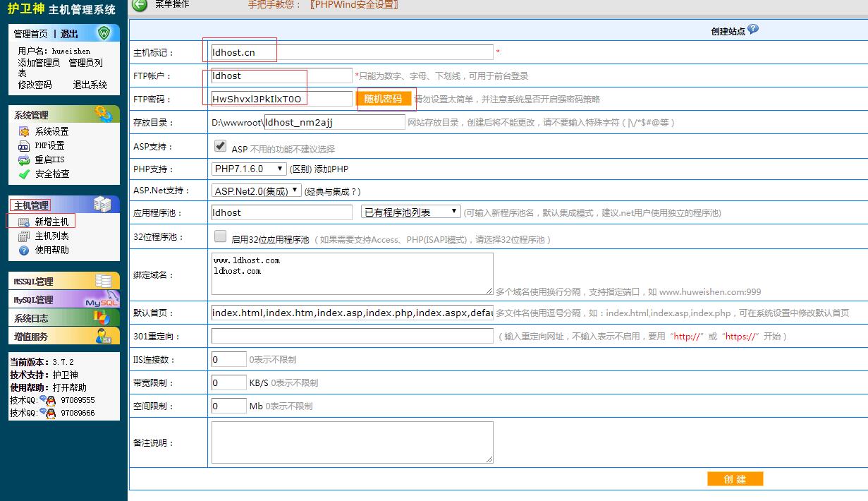Click the blue question icon beside 使用帮助
The height and width of the screenshot is (501, 868).
(x=24, y=250)
